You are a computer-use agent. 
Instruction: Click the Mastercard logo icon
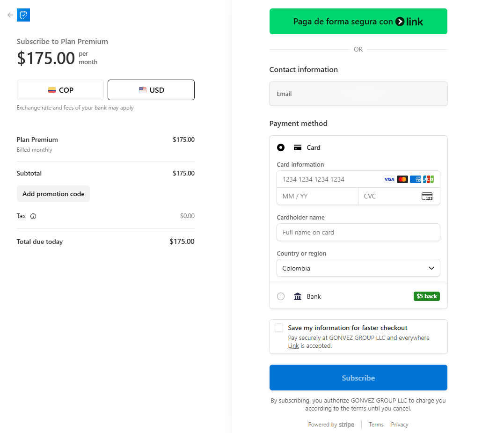click(x=402, y=179)
